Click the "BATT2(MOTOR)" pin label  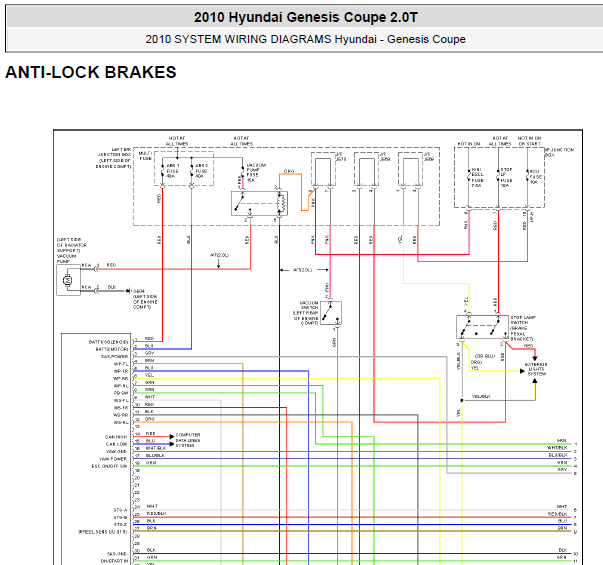112,349
